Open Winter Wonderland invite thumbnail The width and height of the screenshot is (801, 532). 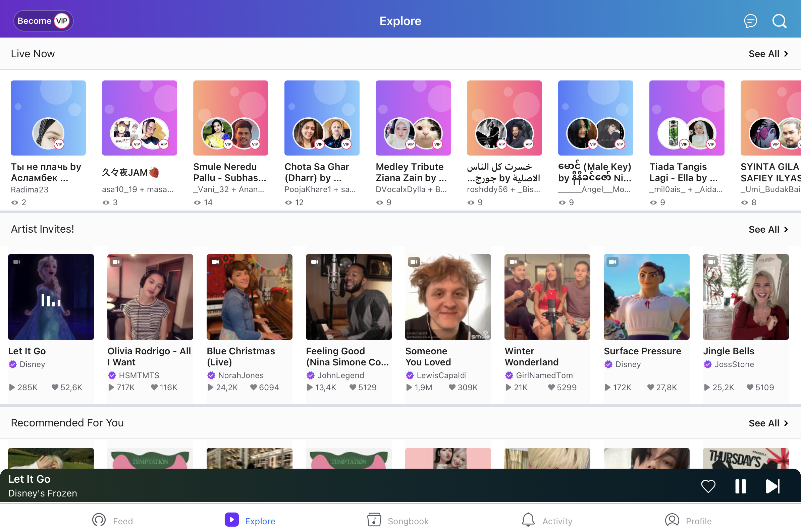click(x=547, y=297)
